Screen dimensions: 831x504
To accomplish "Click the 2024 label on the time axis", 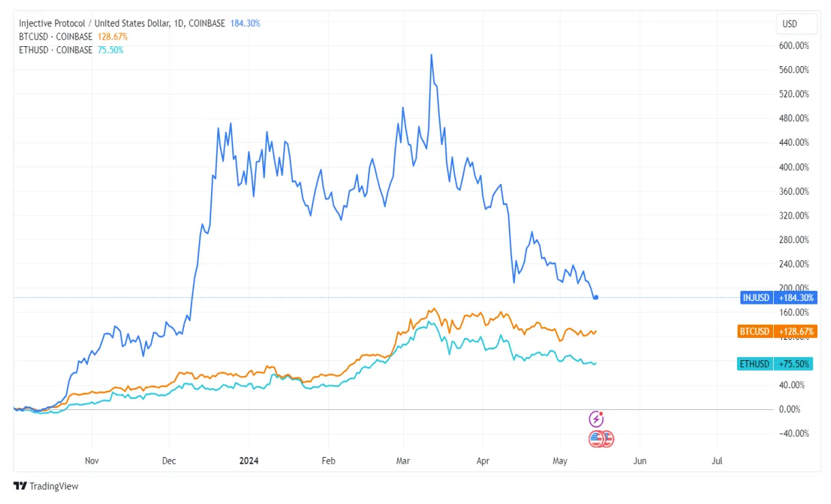I will 249,461.
